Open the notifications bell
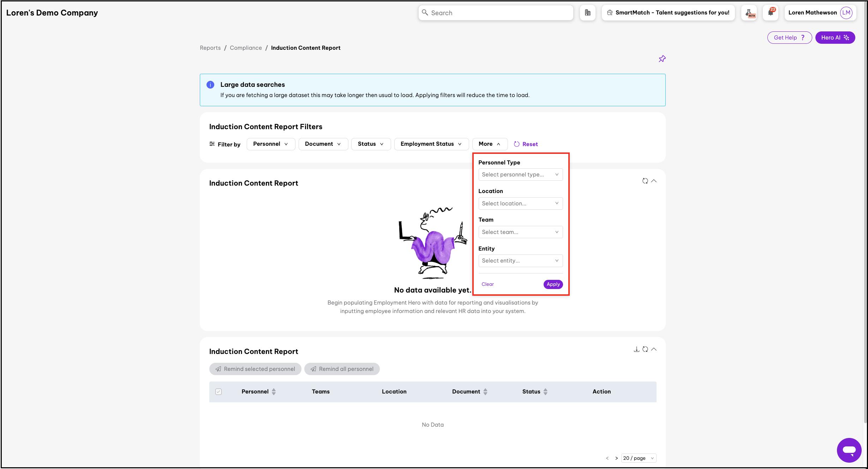Screen dimensions: 868x469 coord(771,13)
